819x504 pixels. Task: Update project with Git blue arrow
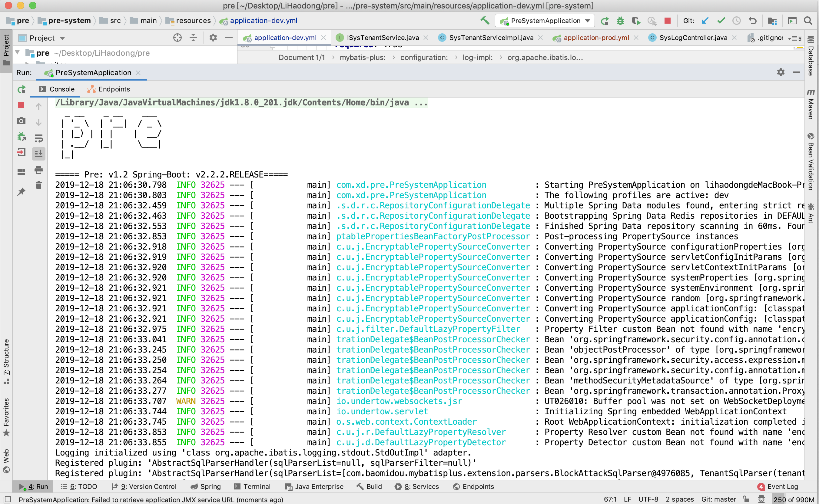point(705,21)
